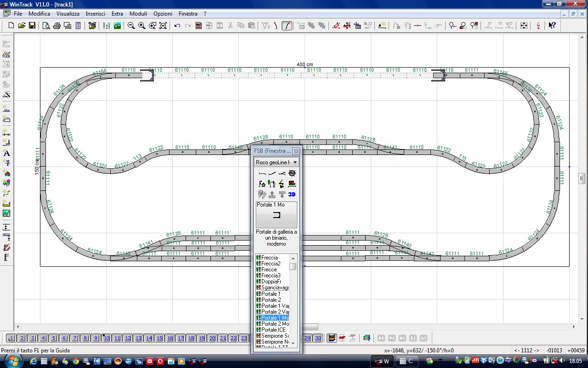
Task: Save the current track plan
Action: (32, 26)
